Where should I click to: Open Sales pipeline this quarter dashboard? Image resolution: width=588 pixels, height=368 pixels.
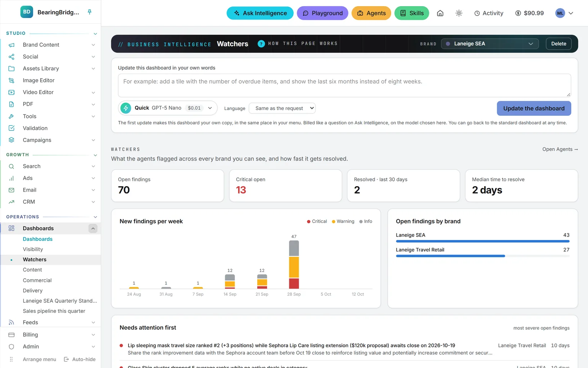(54, 311)
